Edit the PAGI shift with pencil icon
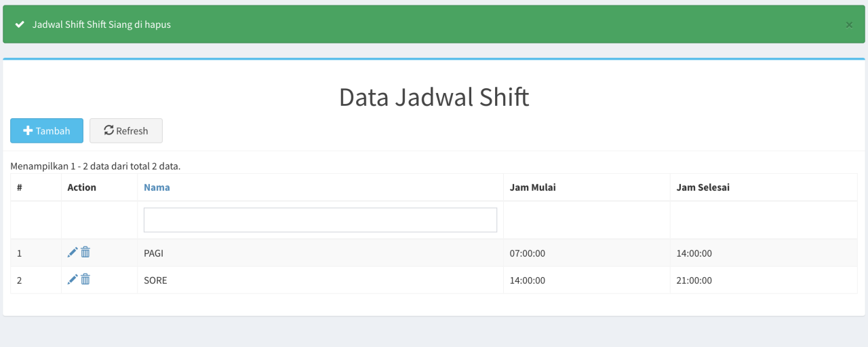 [73, 253]
